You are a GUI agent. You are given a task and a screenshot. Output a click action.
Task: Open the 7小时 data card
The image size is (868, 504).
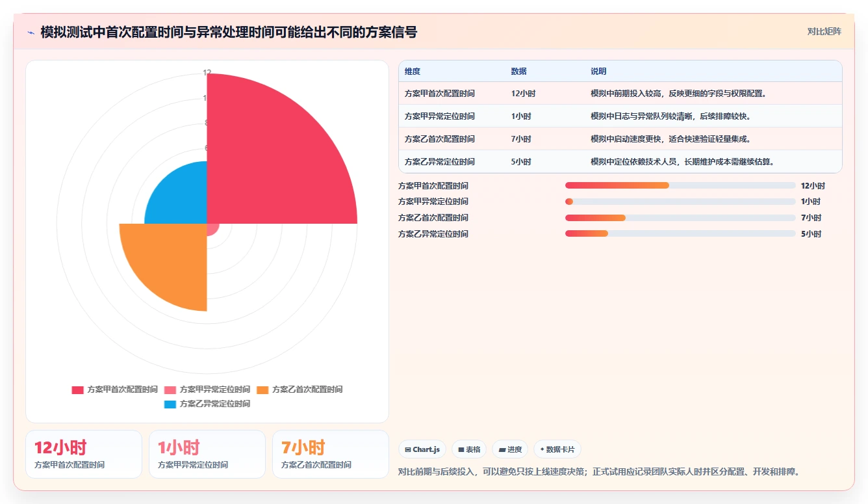pyautogui.click(x=331, y=455)
